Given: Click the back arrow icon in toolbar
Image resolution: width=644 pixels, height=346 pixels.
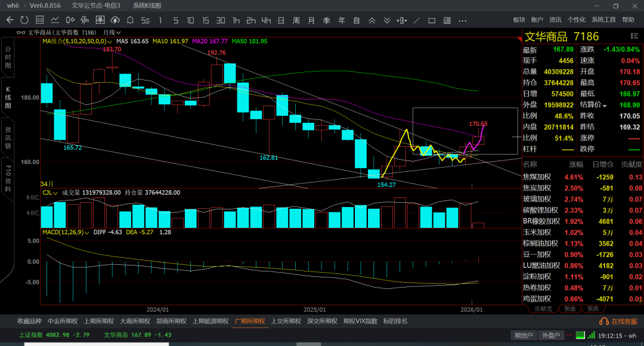Looking at the screenshot, I should (x=10, y=20).
